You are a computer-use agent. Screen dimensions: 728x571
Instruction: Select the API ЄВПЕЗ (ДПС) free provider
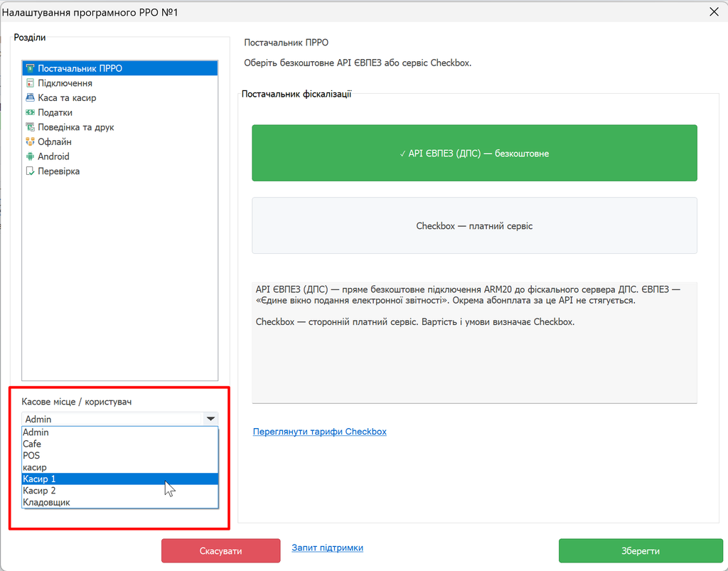(x=474, y=153)
